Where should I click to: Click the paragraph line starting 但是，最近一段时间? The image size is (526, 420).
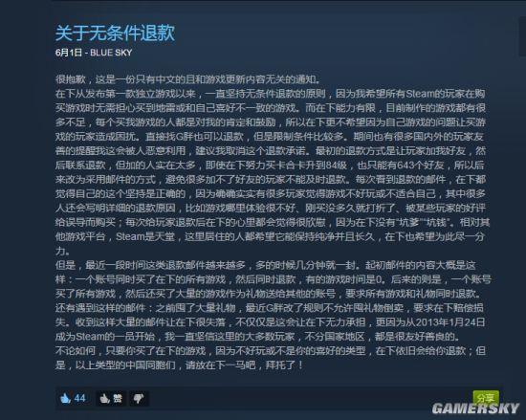pos(266,265)
